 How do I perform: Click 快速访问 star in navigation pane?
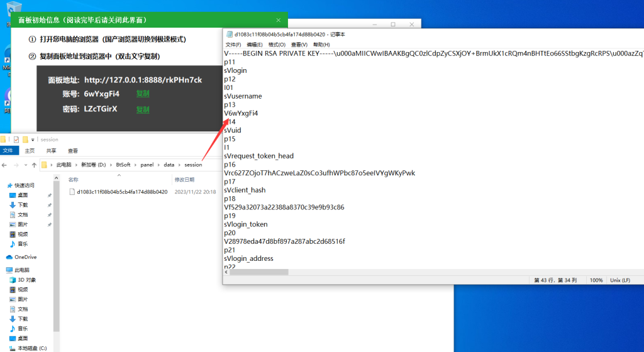click(10, 185)
